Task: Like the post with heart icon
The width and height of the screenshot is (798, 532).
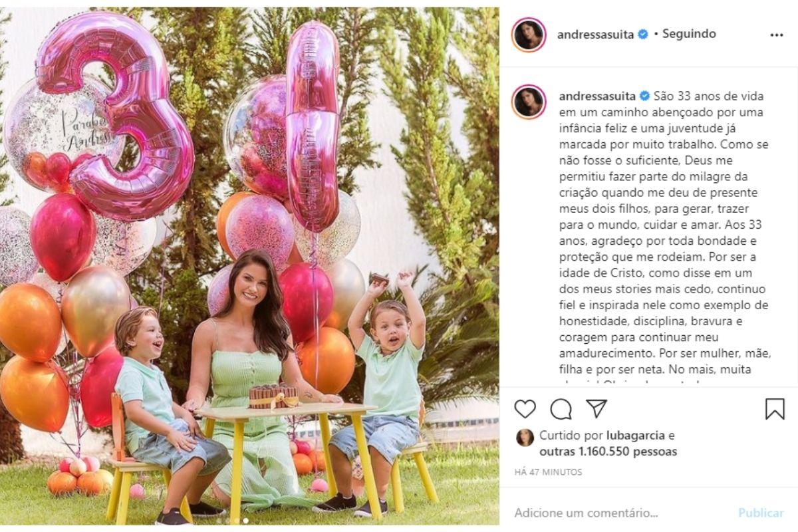Action: (525, 409)
